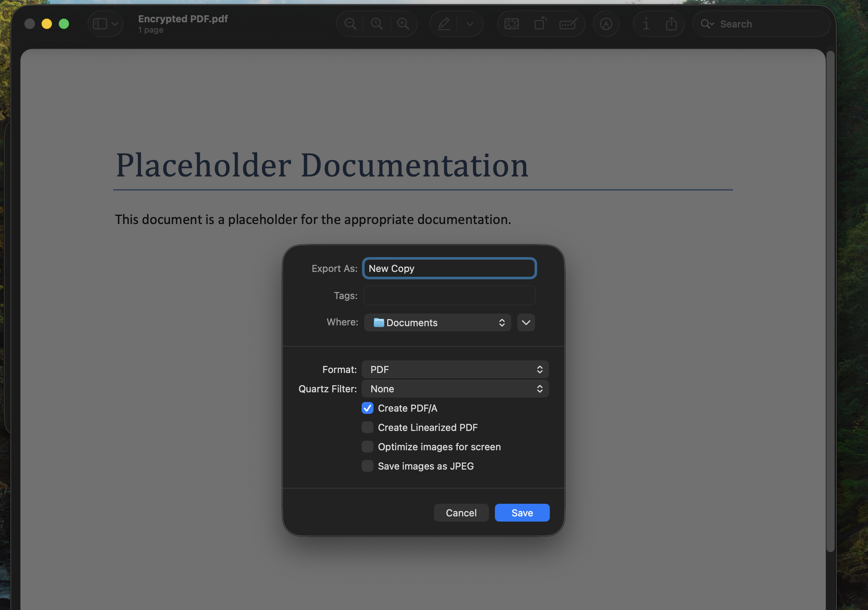Click the zoom out magnifier icon
This screenshot has height=610, width=868.
click(350, 24)
